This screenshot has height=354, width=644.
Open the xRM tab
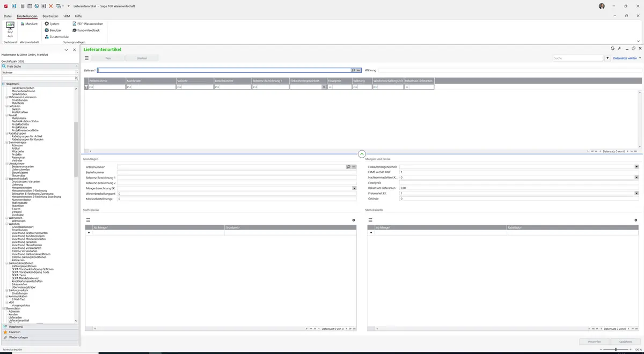coord(67,16)
